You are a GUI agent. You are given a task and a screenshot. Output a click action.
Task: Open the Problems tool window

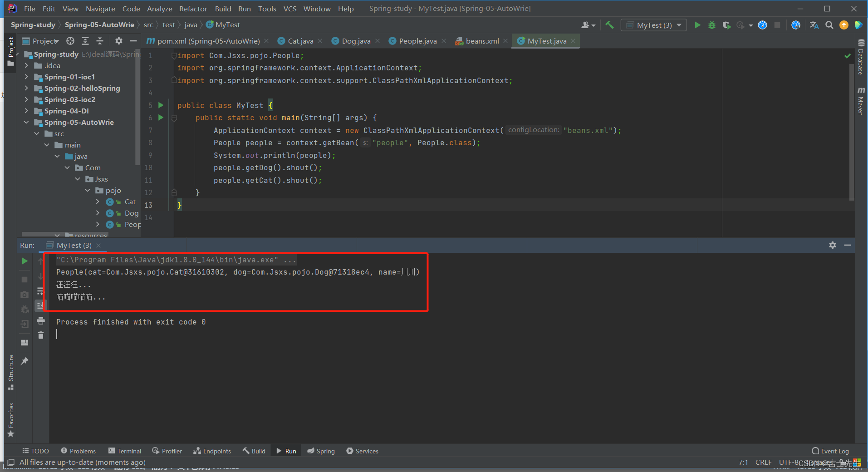coord(78,451)
